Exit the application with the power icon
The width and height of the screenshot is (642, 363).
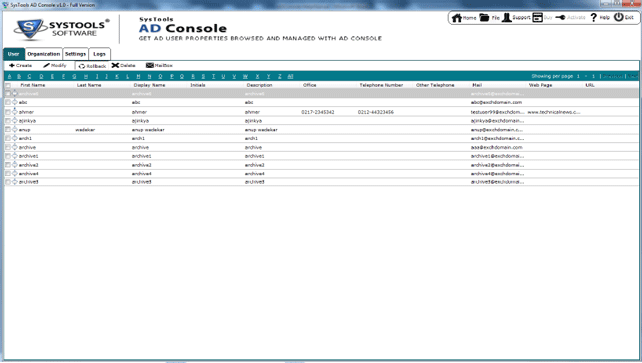[619, 17]
